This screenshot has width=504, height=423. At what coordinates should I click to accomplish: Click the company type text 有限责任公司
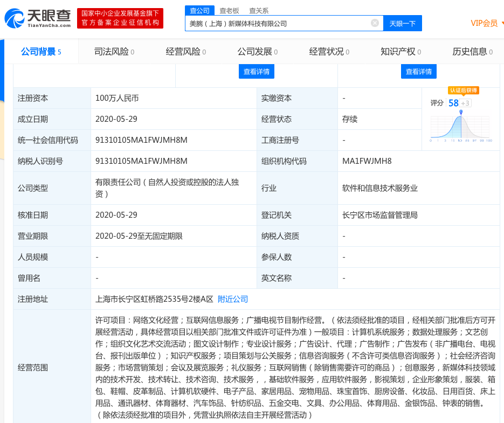(x=118, y=182)
